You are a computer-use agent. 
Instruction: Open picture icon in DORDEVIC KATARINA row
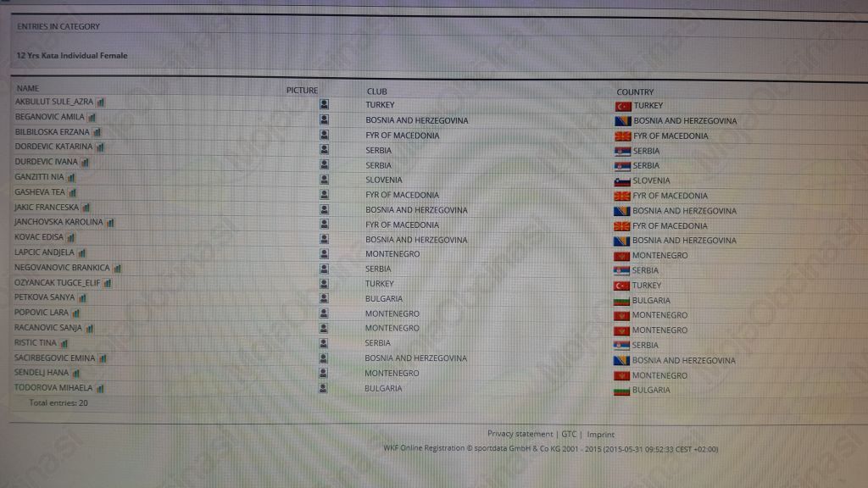click(324, 149)
